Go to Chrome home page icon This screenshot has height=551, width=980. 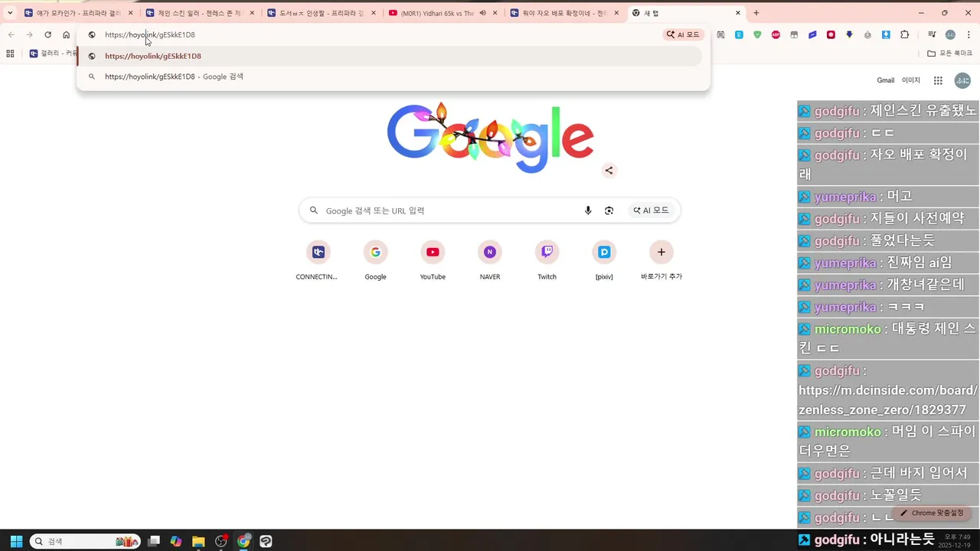[x=67, y=34]
